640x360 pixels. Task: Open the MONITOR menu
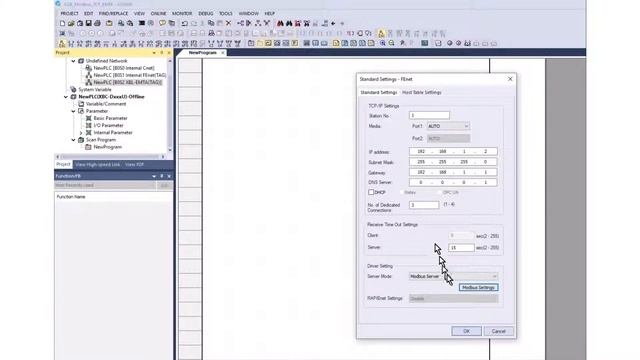pyautogui.click(x=182, y=13)
